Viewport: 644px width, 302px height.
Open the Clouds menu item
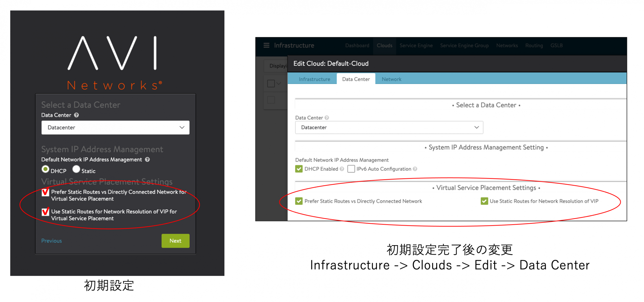[384, 46]
